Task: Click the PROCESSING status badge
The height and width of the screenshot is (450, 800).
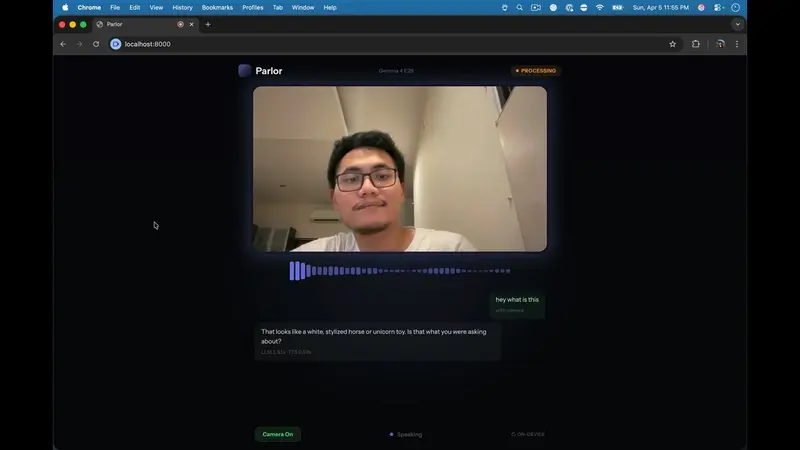Action: click(x=536, y=71)
